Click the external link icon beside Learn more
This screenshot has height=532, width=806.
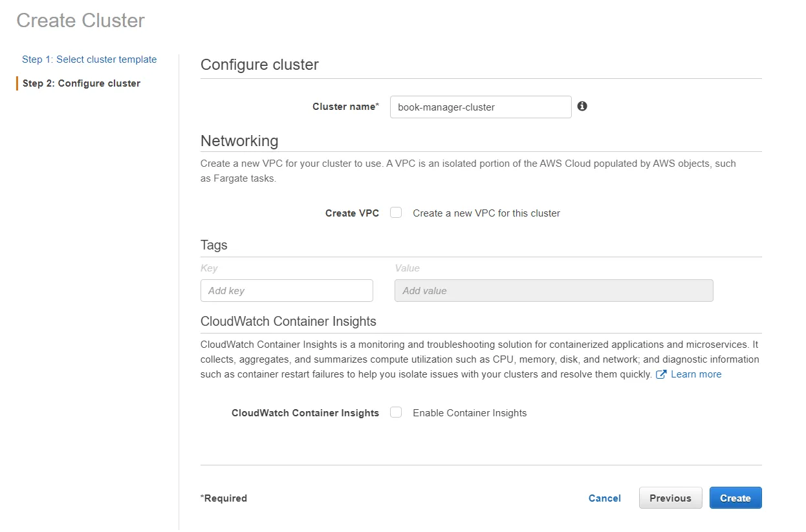pyautogui.click(x=661, y=374)
